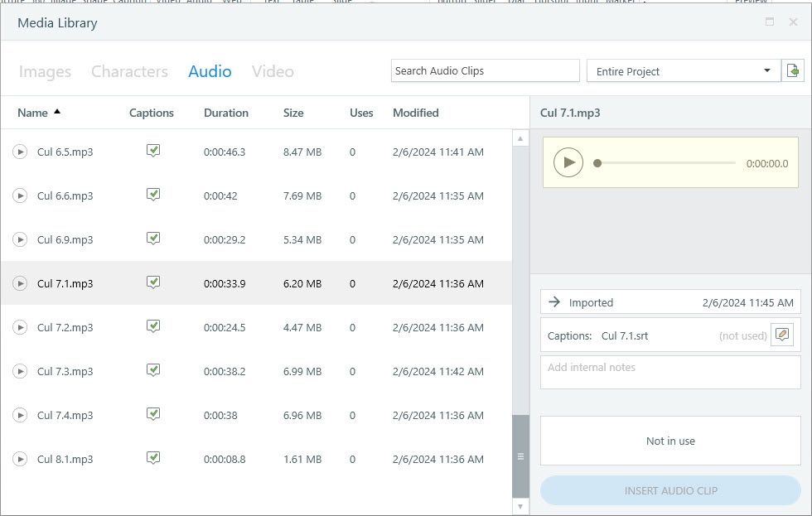Toggle captions checkbox for Cul 7.1.mp3

pos(152,282)
